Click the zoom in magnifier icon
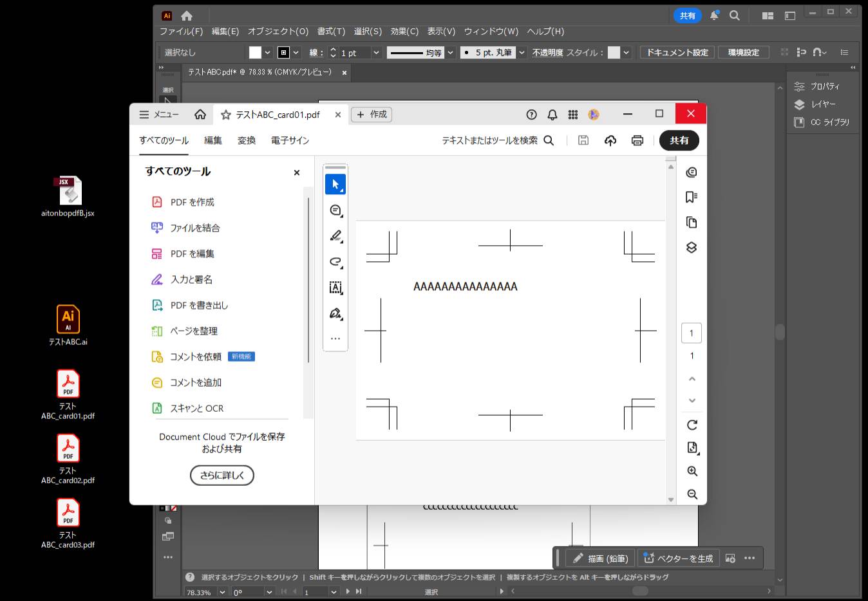The height and width of the screenshot is (601, 868). coord(692,471)
